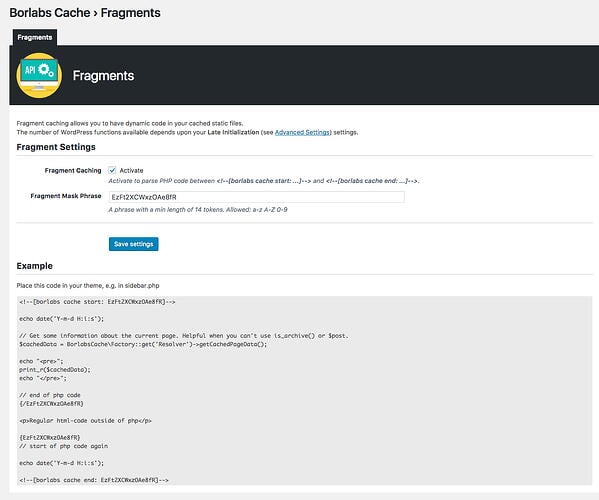Click the 'echo "</pre>";' code line

[43, 378]
